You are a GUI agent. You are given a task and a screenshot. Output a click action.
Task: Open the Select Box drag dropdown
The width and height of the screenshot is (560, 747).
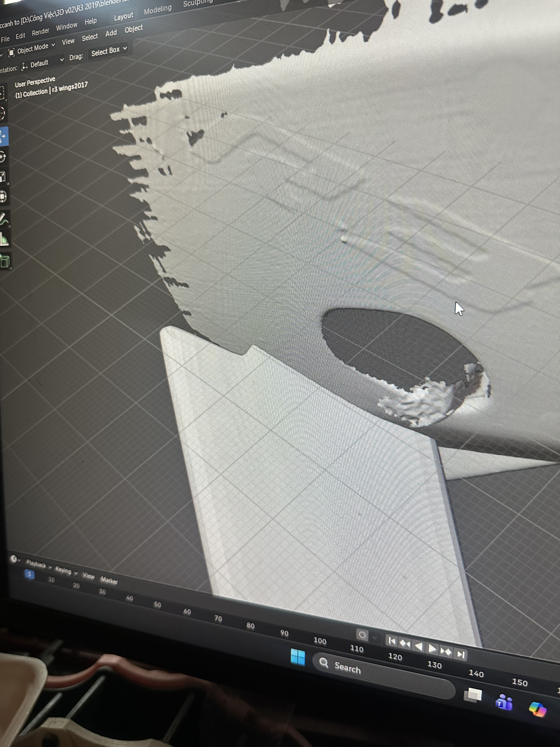pos(109,51)
